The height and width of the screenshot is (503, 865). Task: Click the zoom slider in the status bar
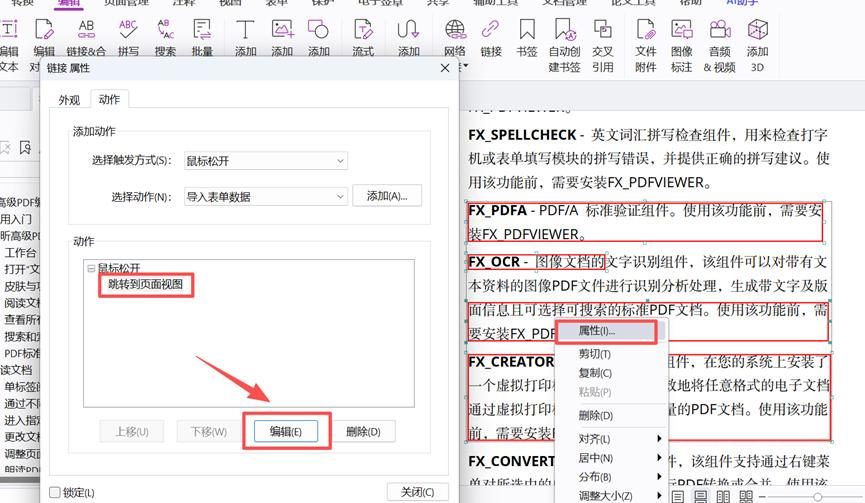817,496
